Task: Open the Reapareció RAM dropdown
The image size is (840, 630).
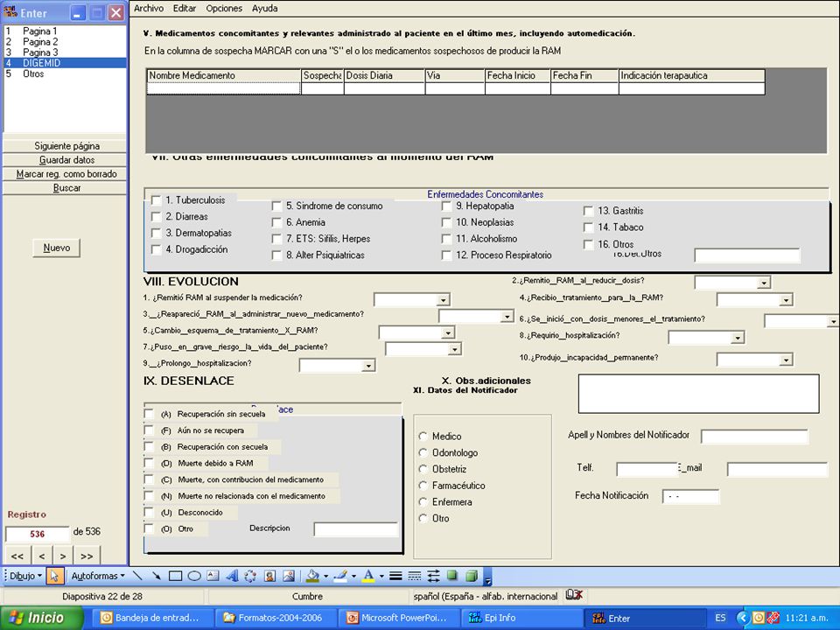Action: (507, 317)
